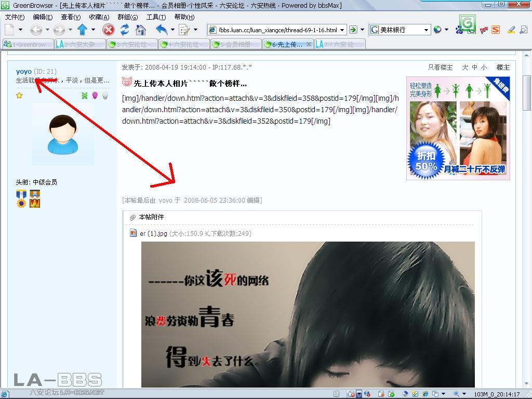Image resolution: width=532 pixels, height=399 pixels.
Task: Open the zoom level dropdown arrow in status bar
Action: point(464,394)
